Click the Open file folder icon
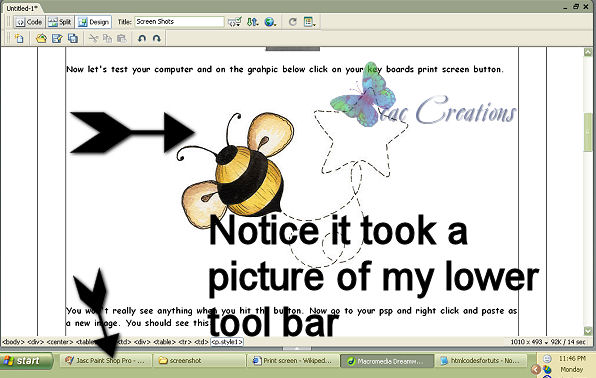Screen dimensions: 596x378 (x=41, y=38)
